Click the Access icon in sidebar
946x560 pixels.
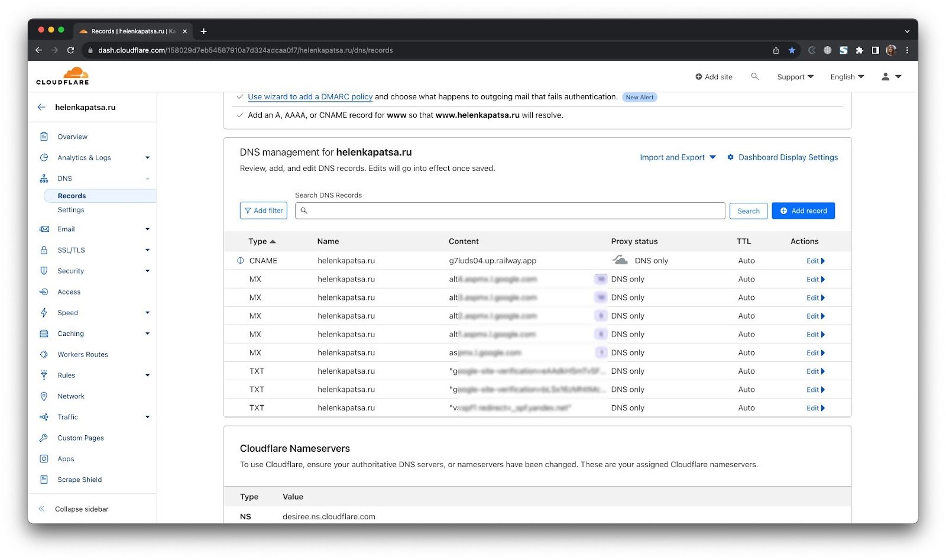click(44, 292)
